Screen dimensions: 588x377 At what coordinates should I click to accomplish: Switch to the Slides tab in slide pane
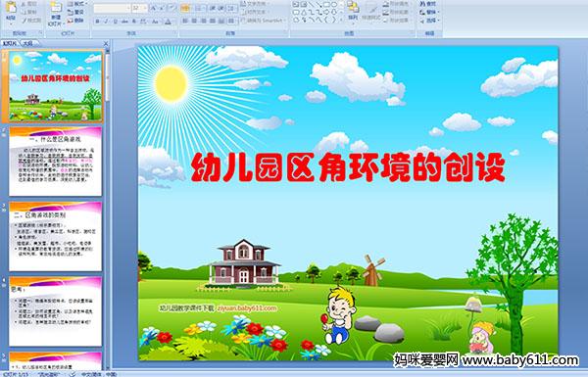coord(10,43)
